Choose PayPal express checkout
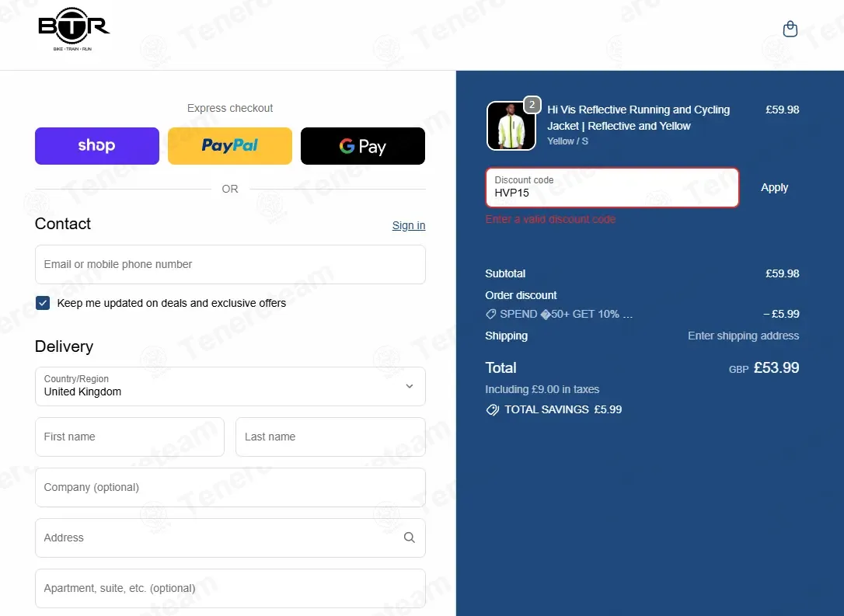The width and height of the screenshot is (844, 616). 230,146
